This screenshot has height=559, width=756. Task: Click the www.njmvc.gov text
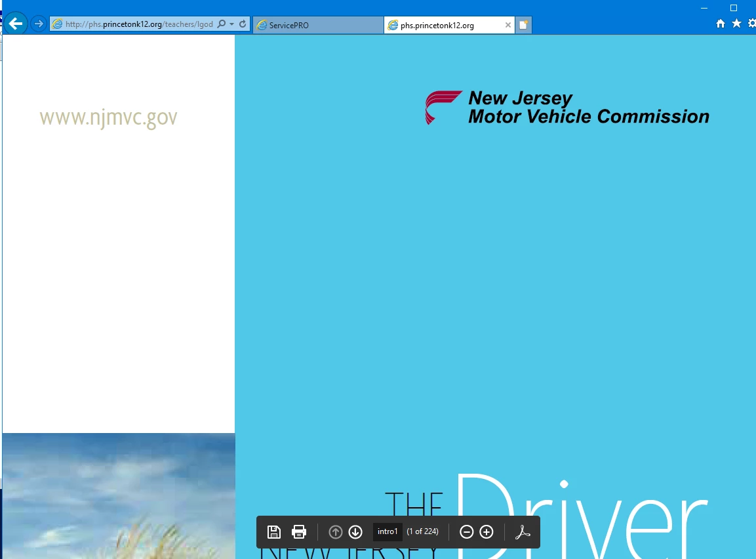[x=108, y=117]
